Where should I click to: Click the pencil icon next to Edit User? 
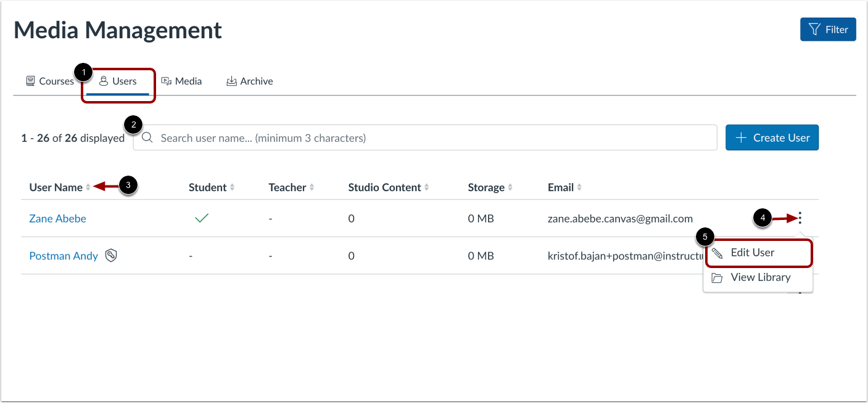(717, 252)
